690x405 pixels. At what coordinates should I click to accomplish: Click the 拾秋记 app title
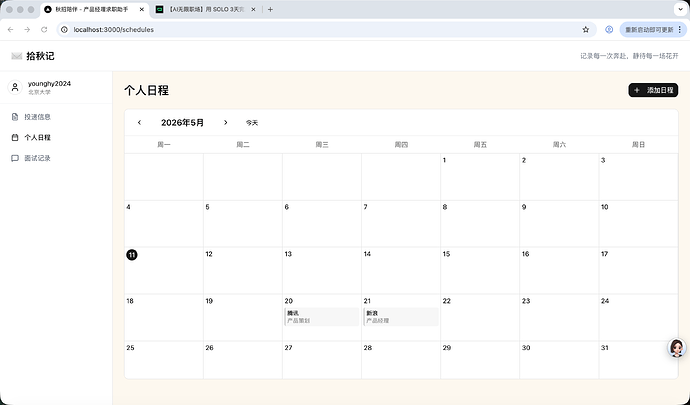click(x=40, y=56)
